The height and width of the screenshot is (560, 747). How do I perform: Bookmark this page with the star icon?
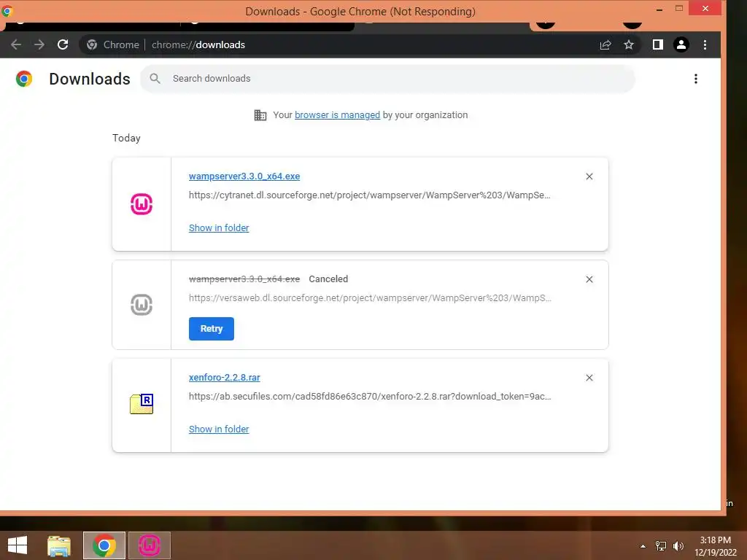click(629, 44)
